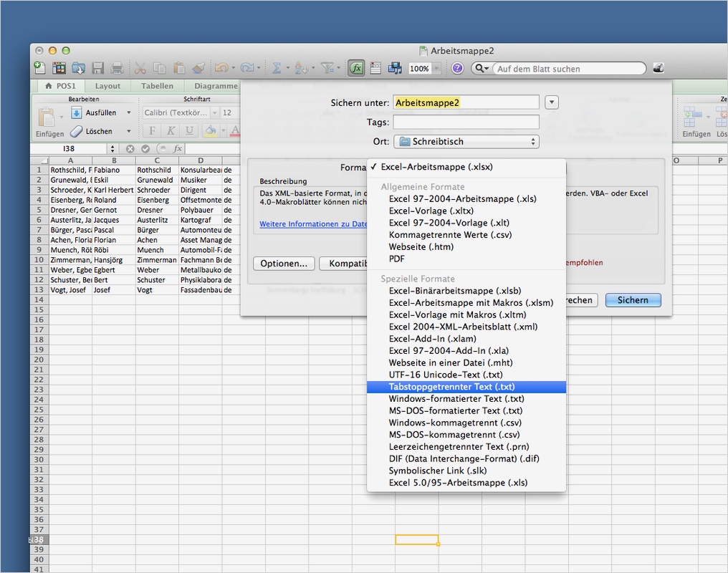Apply AutoSum to the selection
This screenshot has height=573, width=728.
point(277,68)
